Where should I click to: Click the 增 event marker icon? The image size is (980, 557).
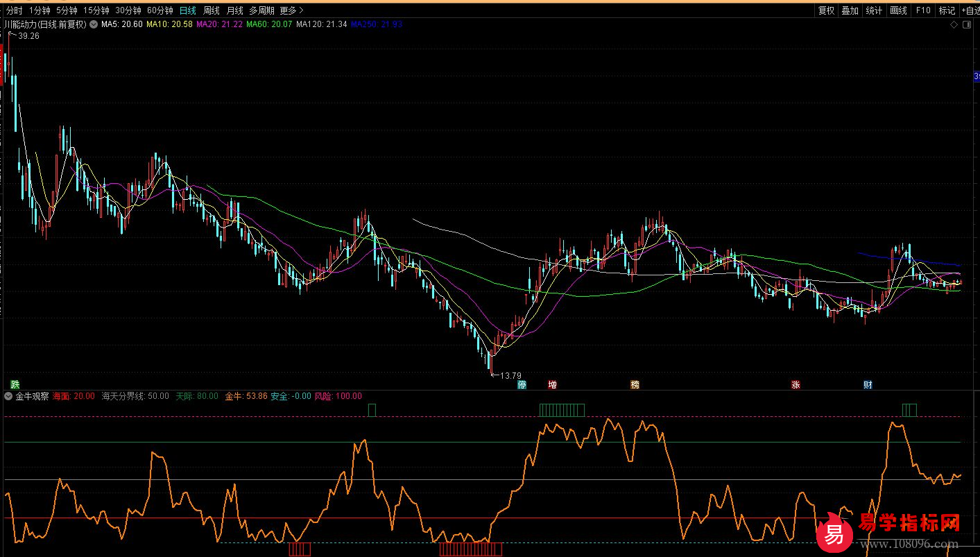point(552,384)
